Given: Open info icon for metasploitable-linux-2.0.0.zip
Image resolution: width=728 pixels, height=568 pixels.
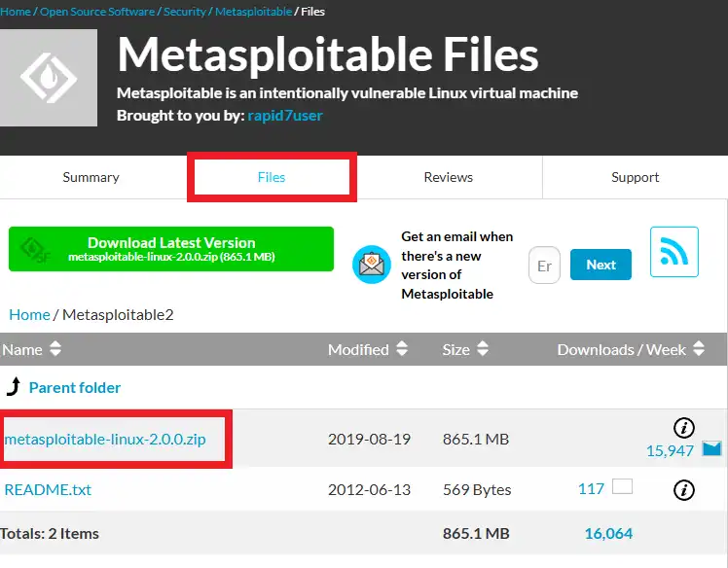Looking at the screenshot, I should pyautogui.click(x=683, y=427).
